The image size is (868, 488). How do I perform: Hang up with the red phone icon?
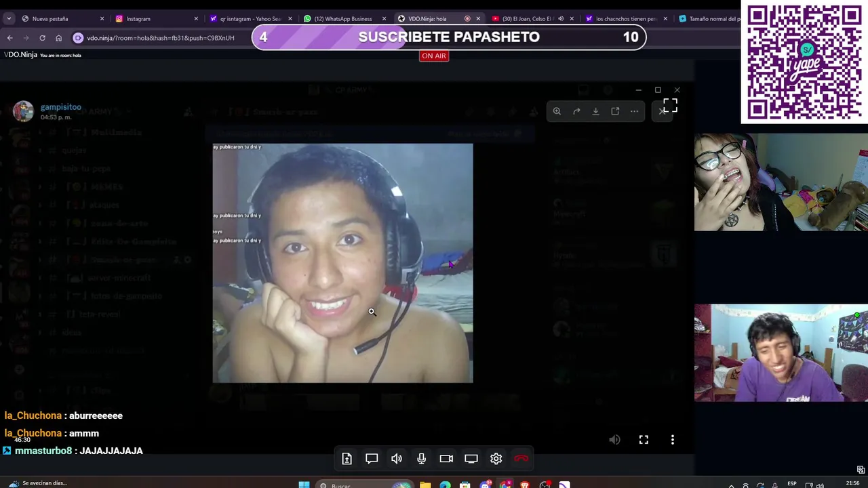521,459
